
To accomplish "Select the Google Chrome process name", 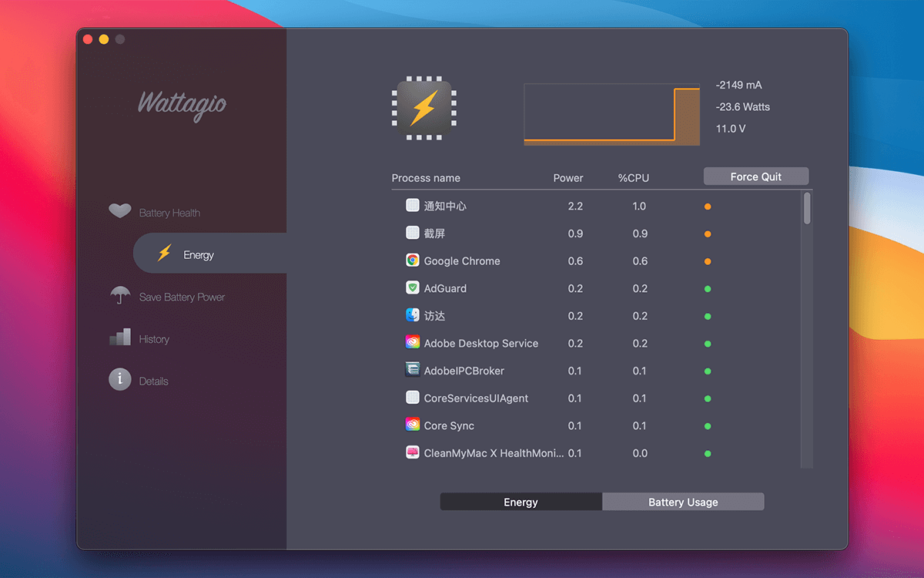I will pos(462,261).
